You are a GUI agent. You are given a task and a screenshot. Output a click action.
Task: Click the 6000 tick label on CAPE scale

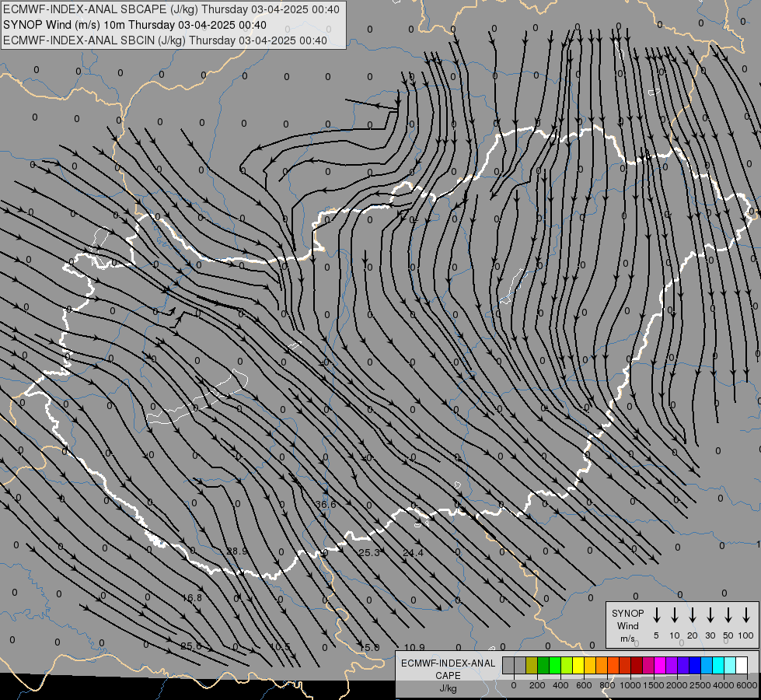(x=747, y=685)
